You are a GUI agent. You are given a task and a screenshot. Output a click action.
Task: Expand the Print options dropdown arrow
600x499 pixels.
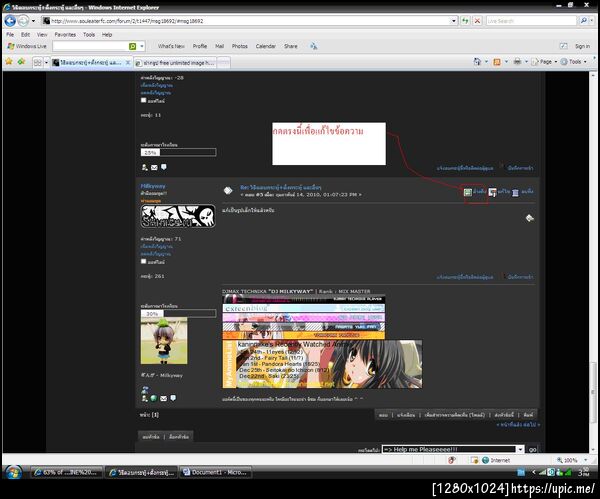click(x=526, y=62)
